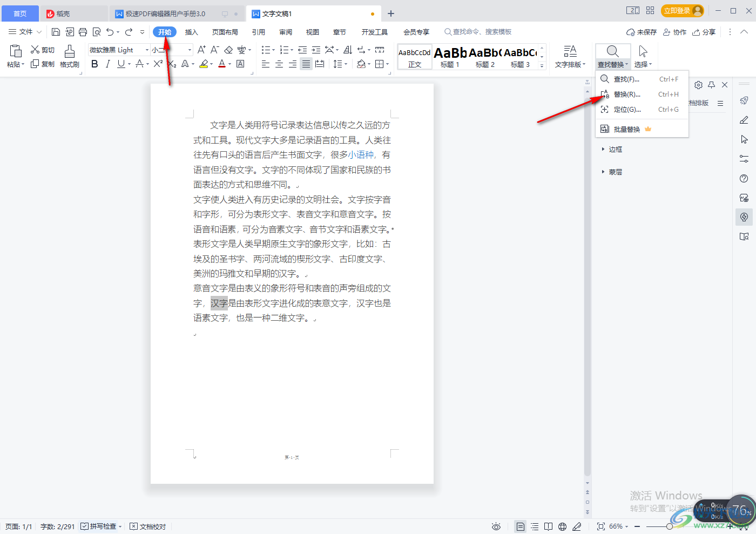Choose 定位(G)... from the dropdown menu
Screen dimensions: 756x534
pyautogui.click(x=642, y=110)
